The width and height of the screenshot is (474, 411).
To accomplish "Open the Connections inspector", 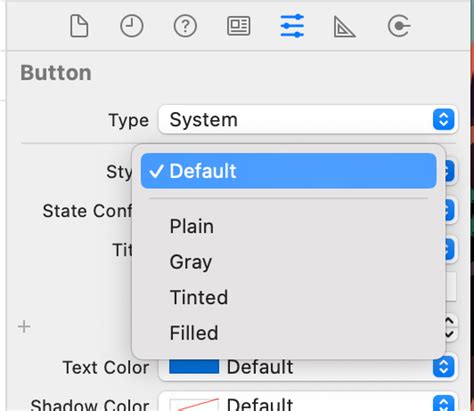I will 399,26.
